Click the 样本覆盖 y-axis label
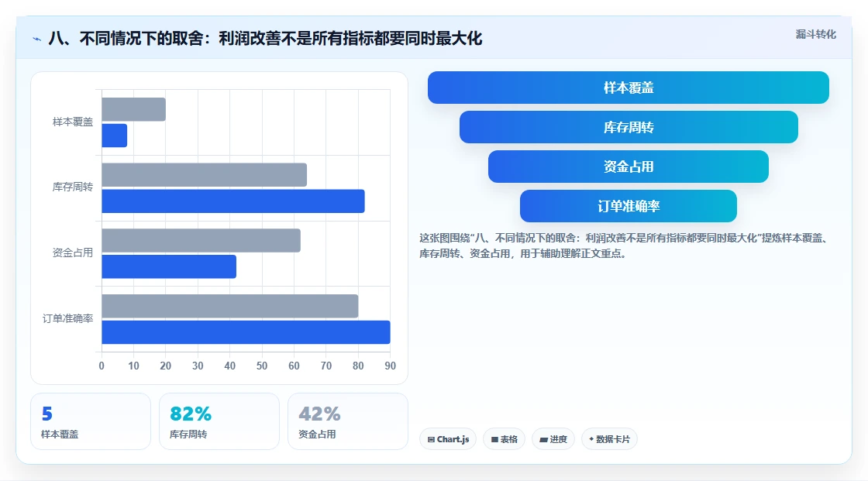This screenshot has width=868, height=481. pyautogui.click(x=73, y=122)
